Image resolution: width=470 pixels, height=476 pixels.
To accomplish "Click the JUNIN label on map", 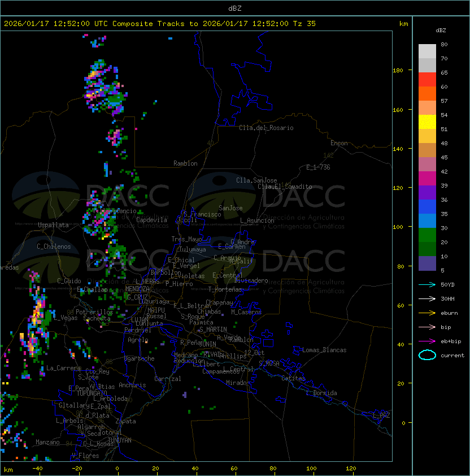I will [x=208, y=344].
